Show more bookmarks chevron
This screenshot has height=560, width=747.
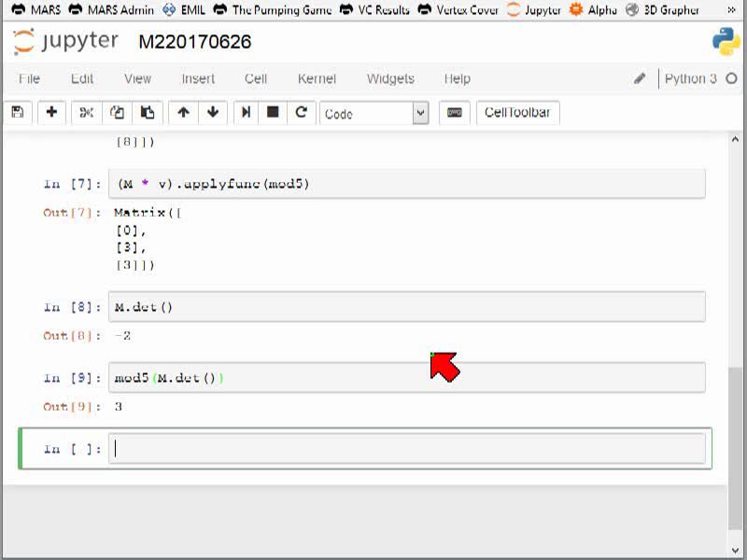tap(731, 9)
